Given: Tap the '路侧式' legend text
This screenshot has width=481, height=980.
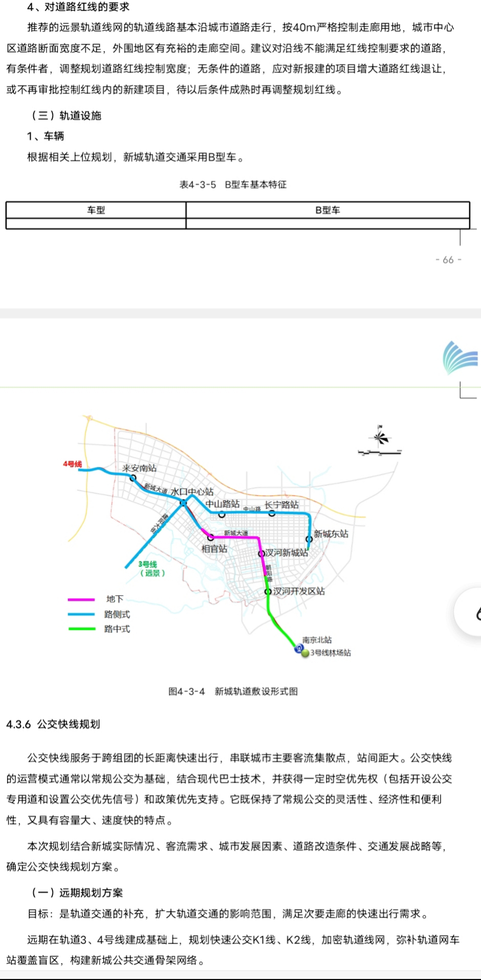Looking at the screenshot, I should click(117, 614).
